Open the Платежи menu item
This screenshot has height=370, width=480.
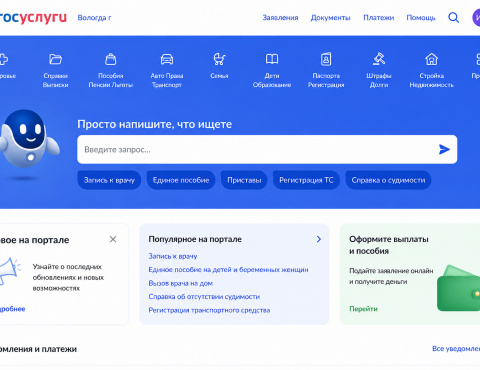tap(379, 18)
